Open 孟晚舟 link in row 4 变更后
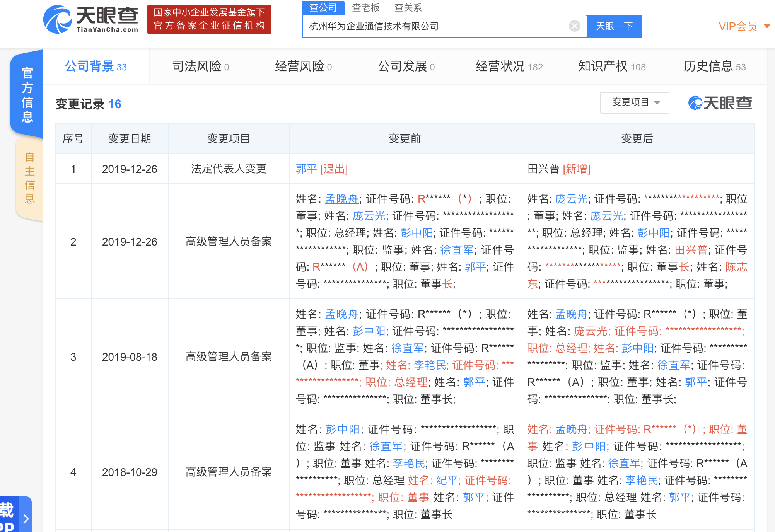This screenshot has height=532, width=775. coord(572,430)
